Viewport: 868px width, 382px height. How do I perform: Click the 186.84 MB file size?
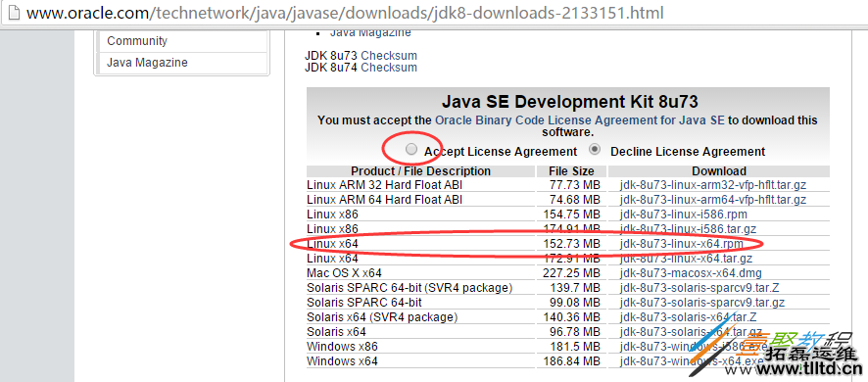pos(572,361)
